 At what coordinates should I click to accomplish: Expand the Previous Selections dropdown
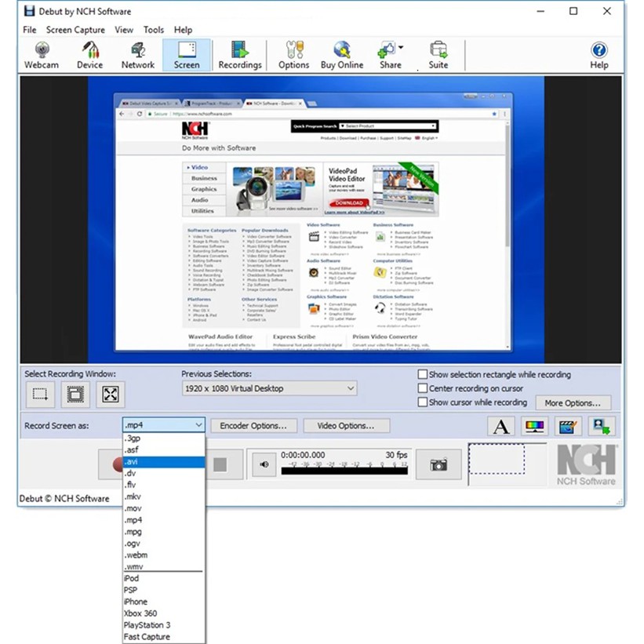click(x=350, y=388)
